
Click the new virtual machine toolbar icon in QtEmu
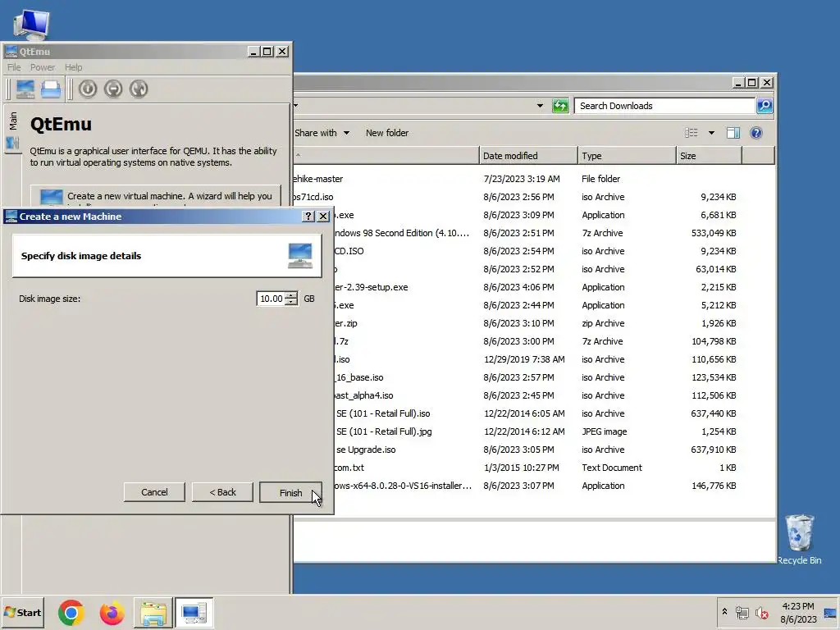pos(25,89)
